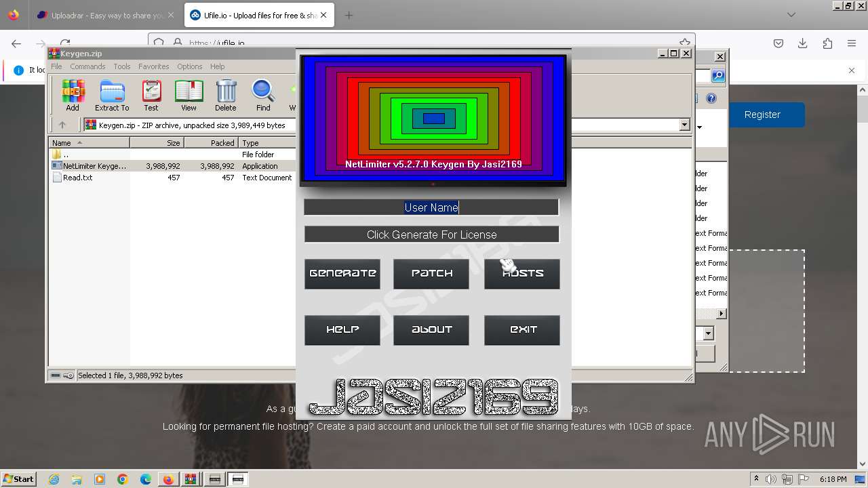This screenshot has width=868, height=488.
Task: Open Google Chrome from taskbar
Action: [x=123, y=479]
